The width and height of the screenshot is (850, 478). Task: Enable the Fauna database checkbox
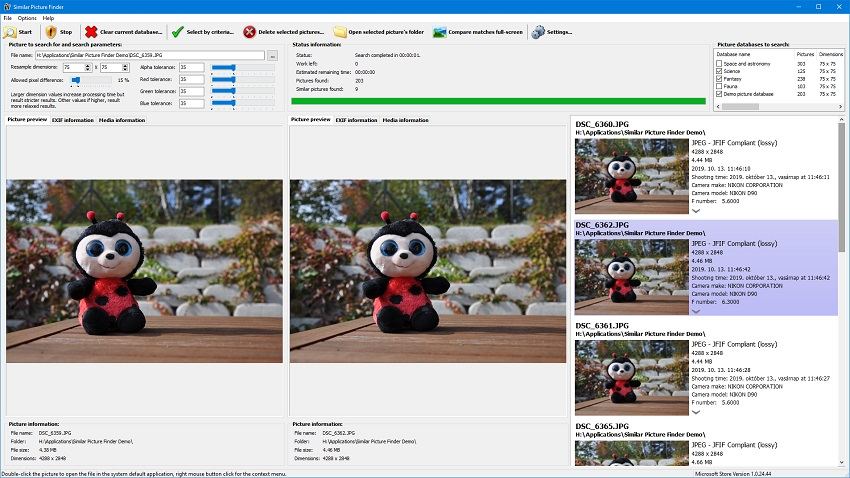tap(719, 86)
